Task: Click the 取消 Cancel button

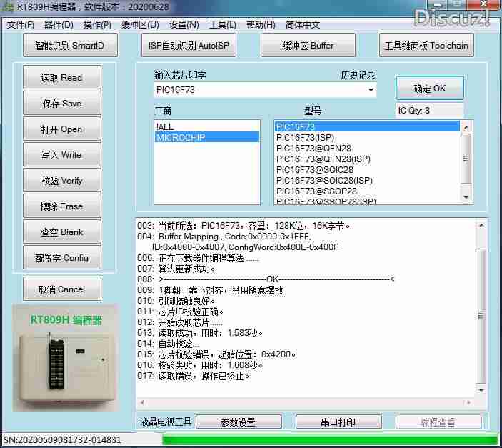Action: point(62,289)
